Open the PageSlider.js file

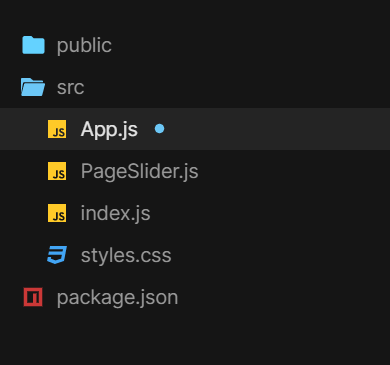(x=139, y=172)
